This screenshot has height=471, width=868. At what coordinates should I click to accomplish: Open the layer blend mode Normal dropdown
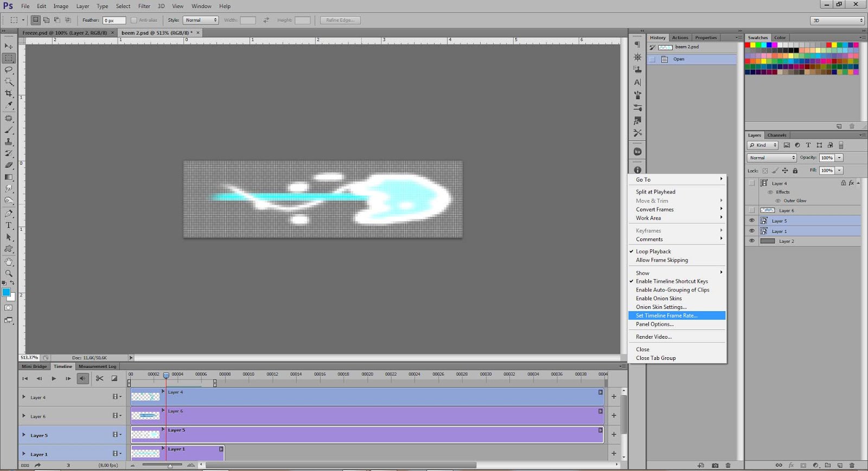tap(771, 158)
